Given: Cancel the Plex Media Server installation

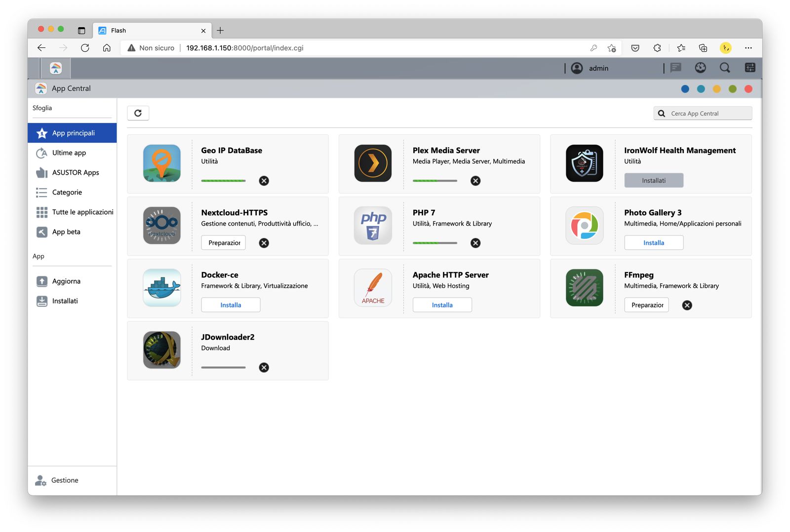Looking at the screenshot, I should tap(475, 181).
